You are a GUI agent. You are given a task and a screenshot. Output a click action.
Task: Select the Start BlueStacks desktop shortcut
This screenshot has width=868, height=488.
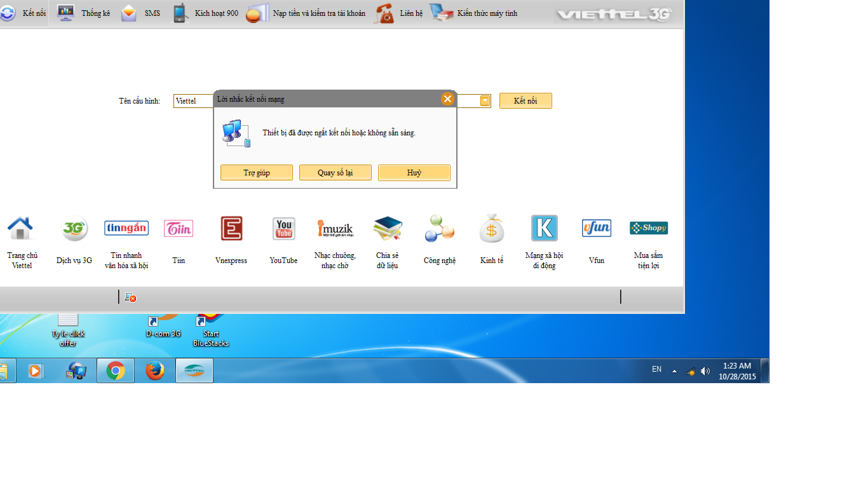211,329
